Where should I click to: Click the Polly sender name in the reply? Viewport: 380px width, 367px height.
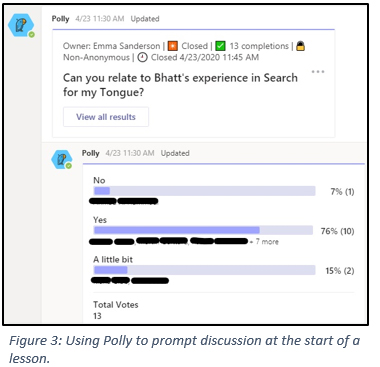[91, 153]
